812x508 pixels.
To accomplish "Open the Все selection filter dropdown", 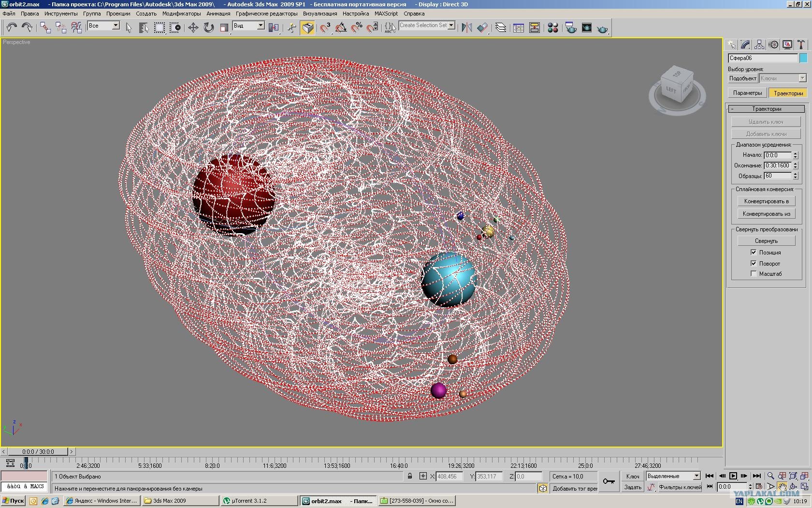I will pos(103,26).
